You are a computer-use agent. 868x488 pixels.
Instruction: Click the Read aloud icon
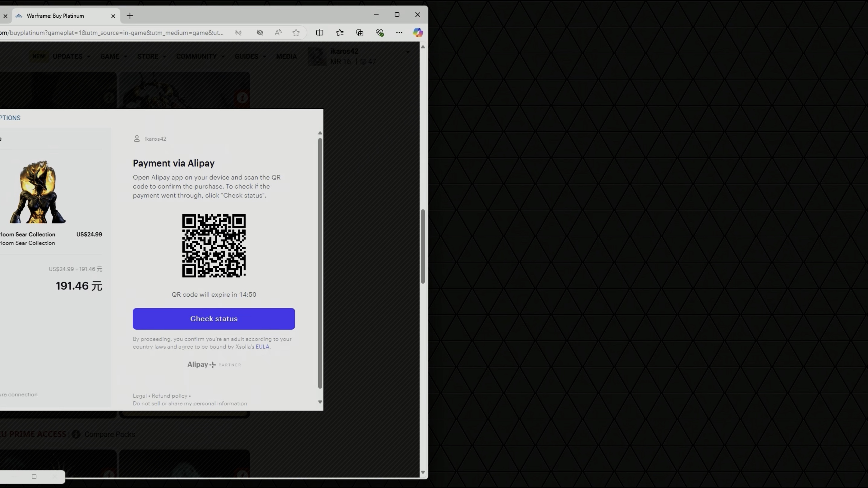278,33
